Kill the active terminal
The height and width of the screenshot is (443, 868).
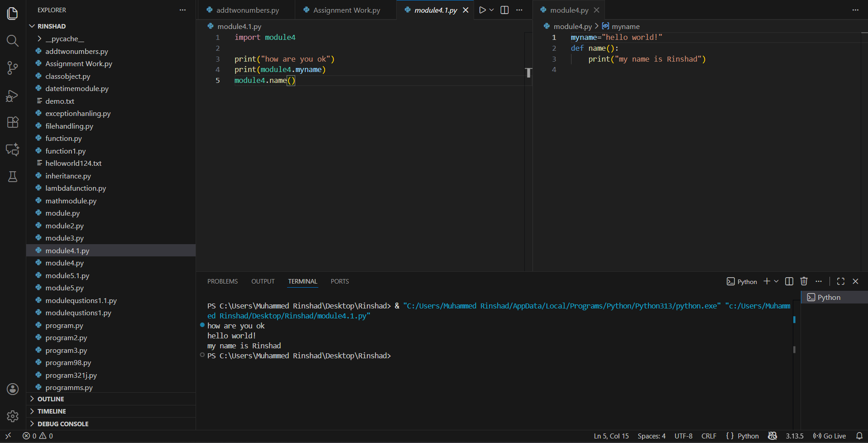click(803, 281)
